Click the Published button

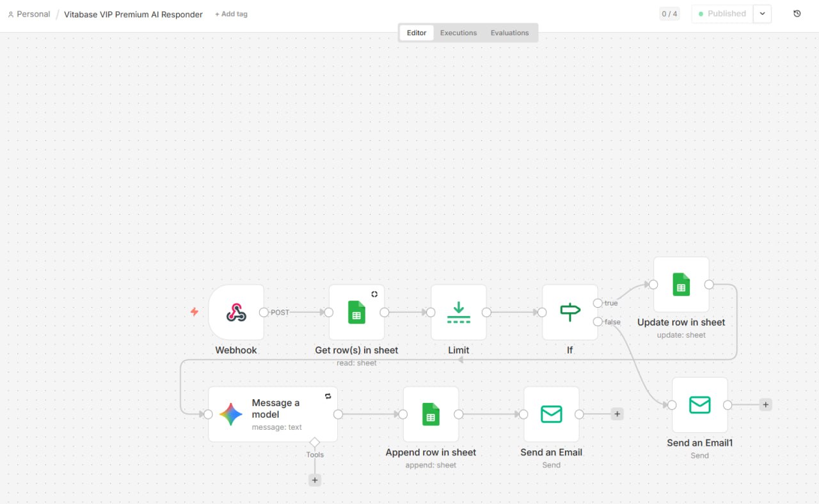pyautogui.click(x=722, y=13)
